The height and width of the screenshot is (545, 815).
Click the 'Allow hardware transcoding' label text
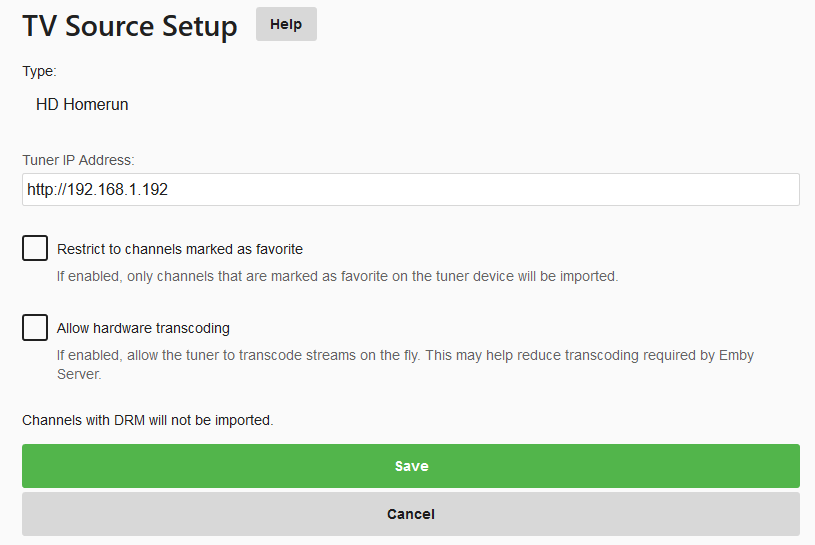143,328
